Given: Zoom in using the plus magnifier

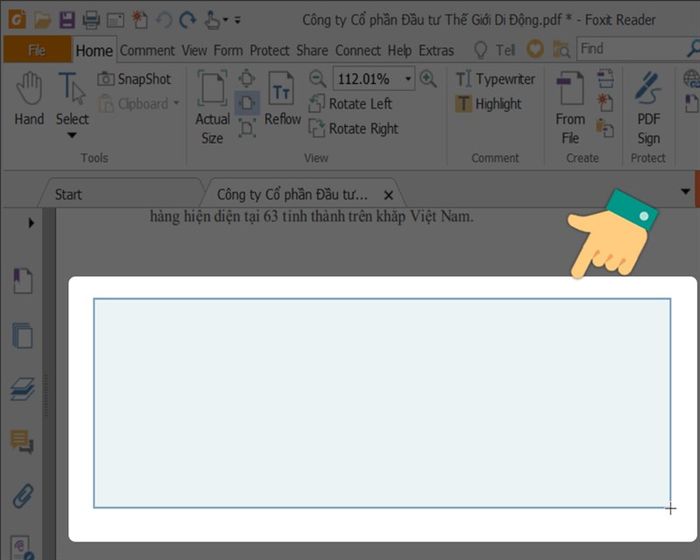Looking at the screenshot, I should click(x=428, y=79).
